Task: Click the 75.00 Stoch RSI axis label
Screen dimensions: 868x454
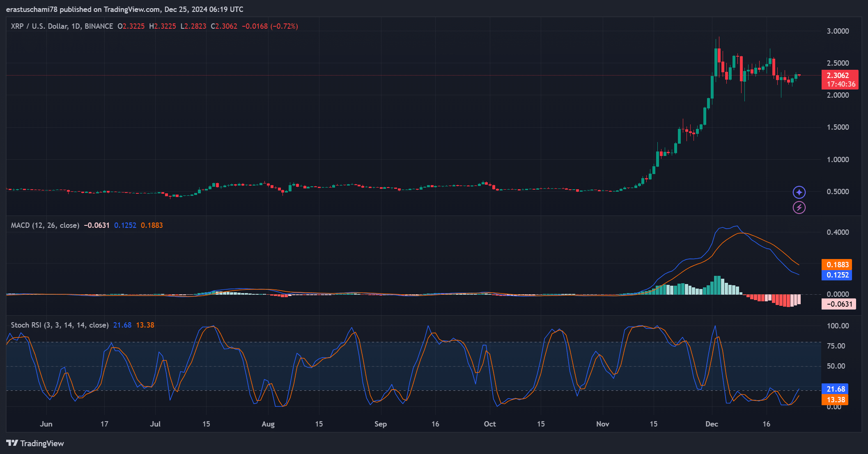Action: 836,346
